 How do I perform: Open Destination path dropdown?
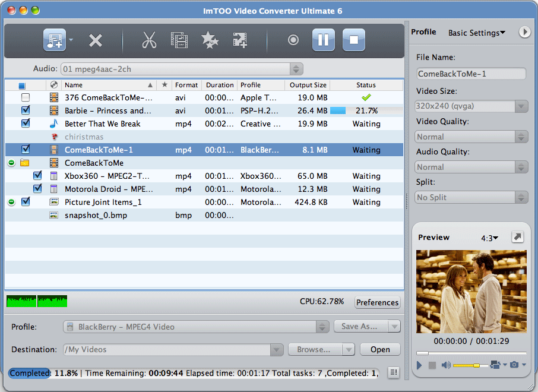(276, 350)
